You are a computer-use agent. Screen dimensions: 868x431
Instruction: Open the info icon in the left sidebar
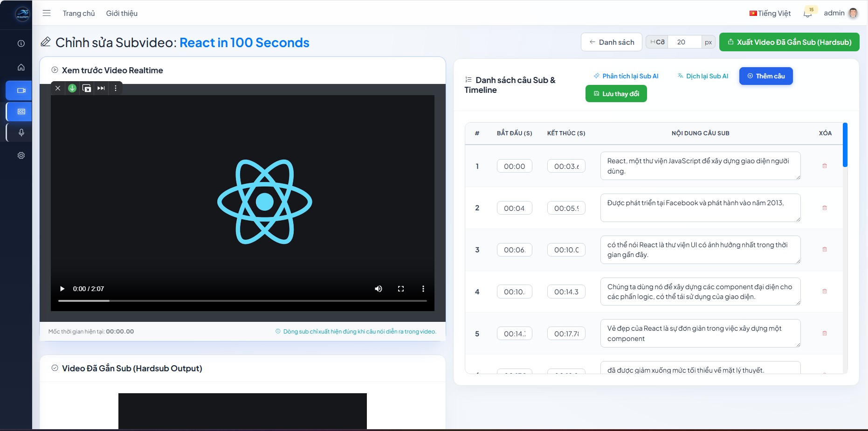21,43
